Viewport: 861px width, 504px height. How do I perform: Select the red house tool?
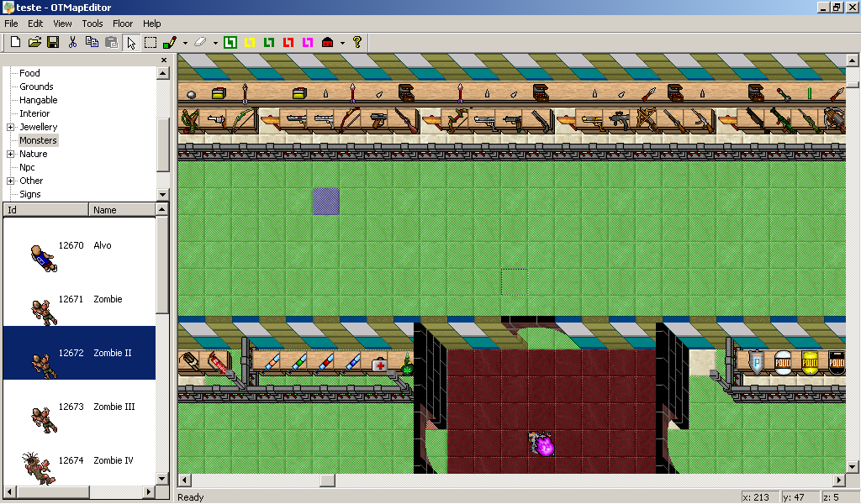(x=327, y=42)
